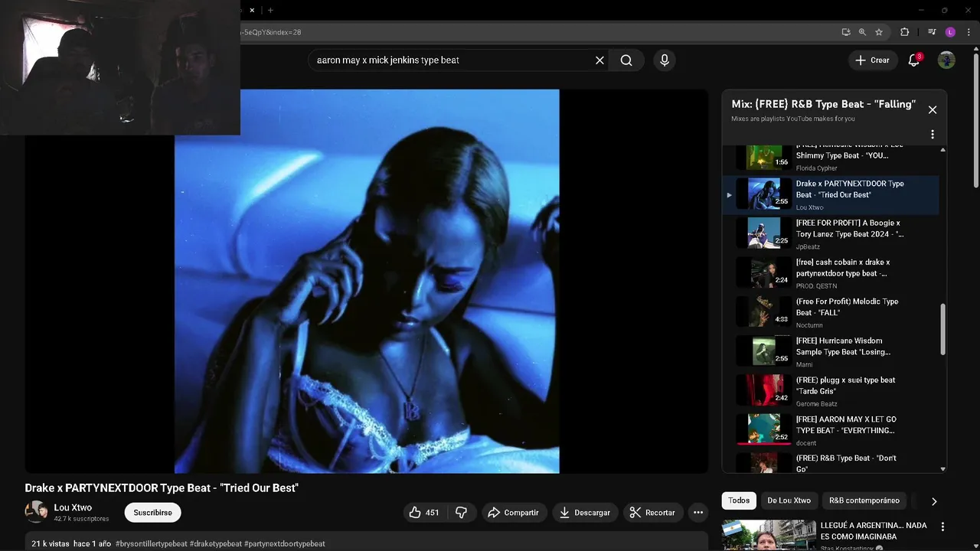Screen dimensions: 980x551
Task: Select Drake x PARTYNEXTDOOR playlist entry
Action: [x=831, y=195]
